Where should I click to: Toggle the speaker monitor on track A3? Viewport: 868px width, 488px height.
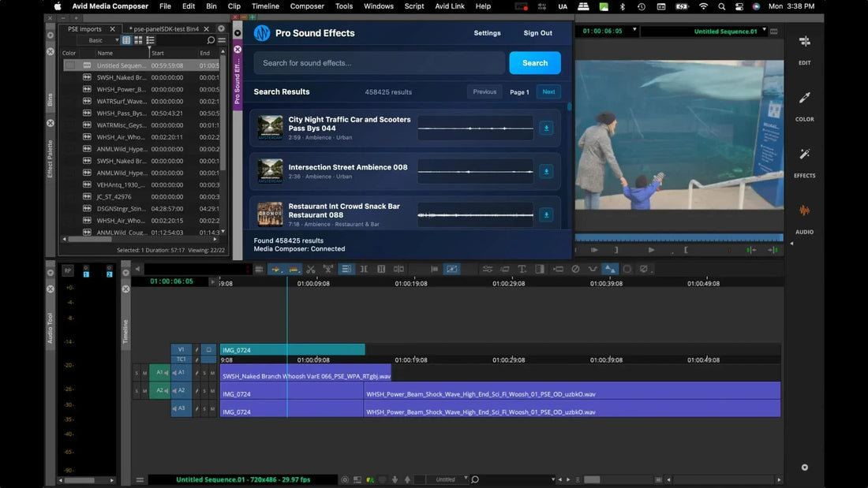pos(175,408)
